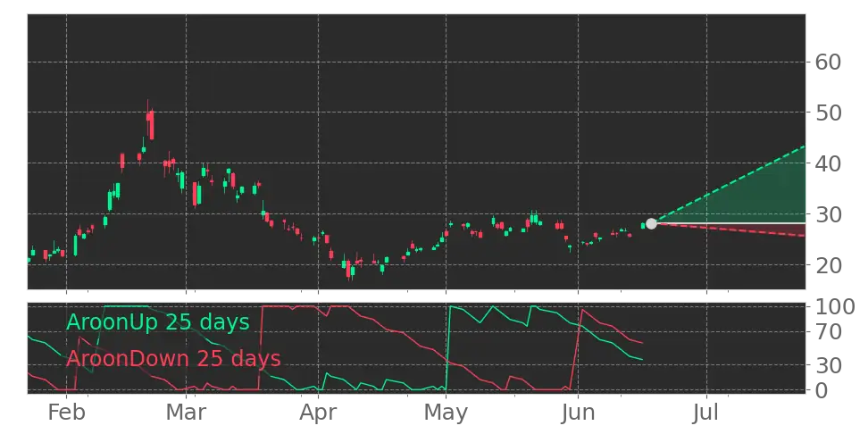
Task: Click the Jun month label
Action: 578,413
